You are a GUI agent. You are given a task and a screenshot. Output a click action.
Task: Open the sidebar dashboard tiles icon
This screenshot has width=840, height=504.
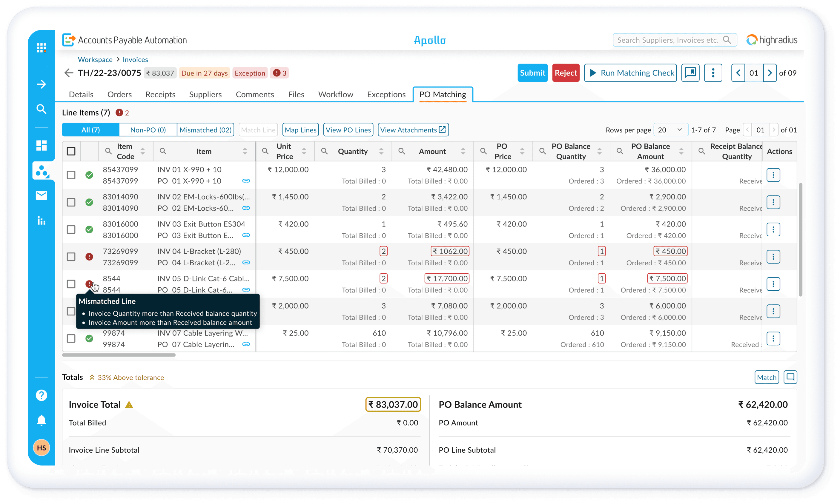tap(42, 145)
